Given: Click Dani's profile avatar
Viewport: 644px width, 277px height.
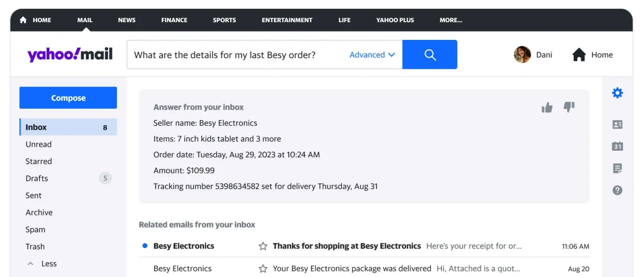Looking at the screenshot, I should tap(522, 54).
